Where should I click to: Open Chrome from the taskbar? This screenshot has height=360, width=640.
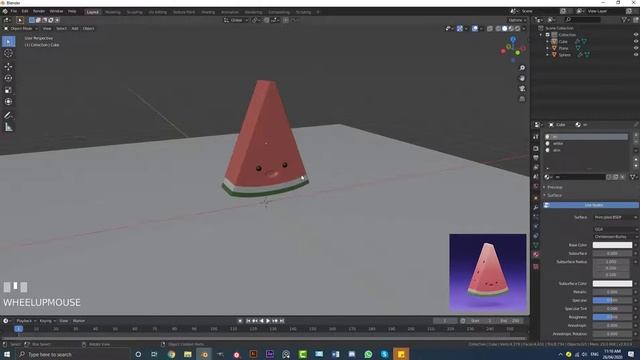tap(171, 354)
